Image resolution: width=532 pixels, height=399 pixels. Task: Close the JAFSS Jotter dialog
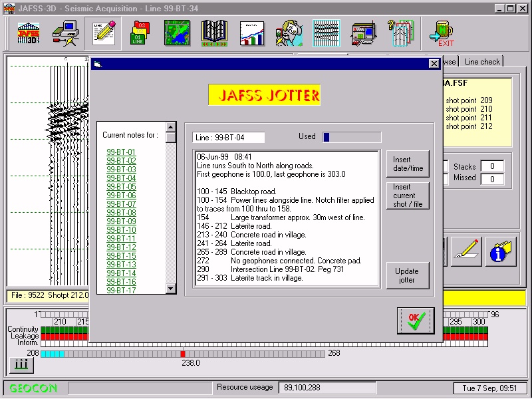click(434, 63)
